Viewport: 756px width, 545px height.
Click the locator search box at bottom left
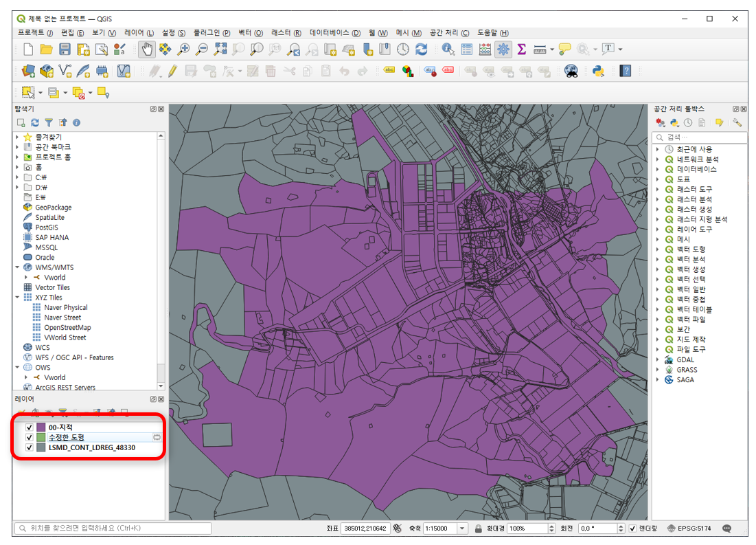tap(113, 529)
